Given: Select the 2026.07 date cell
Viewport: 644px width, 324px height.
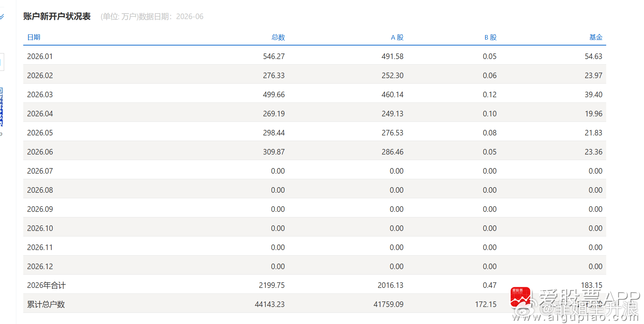Looking at the screenshot, I should (40, 171).
